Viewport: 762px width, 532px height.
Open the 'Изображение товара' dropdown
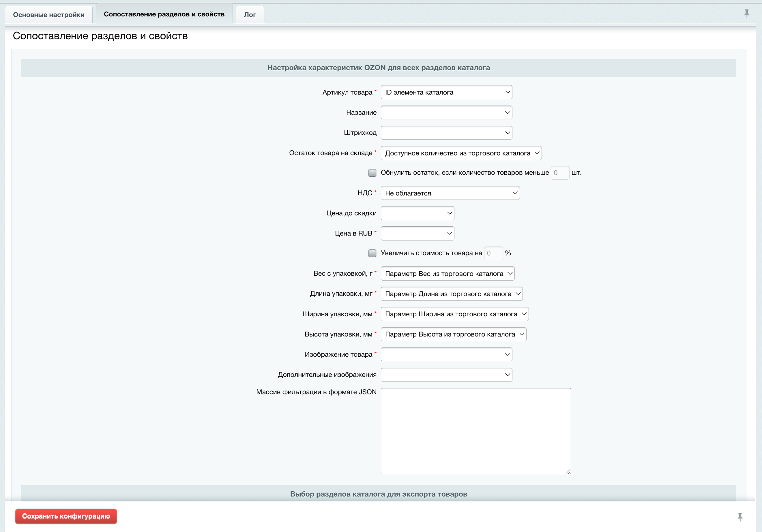(446, 355)
